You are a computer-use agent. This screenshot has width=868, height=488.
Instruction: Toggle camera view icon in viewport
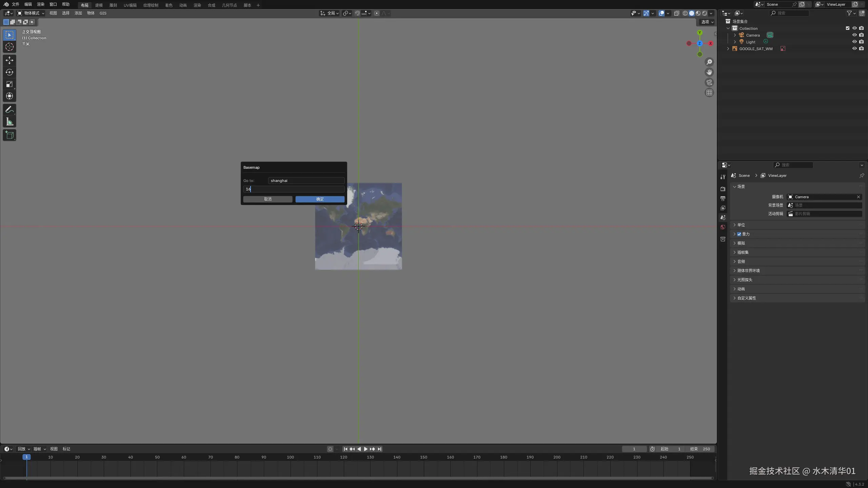coord(709,82)
